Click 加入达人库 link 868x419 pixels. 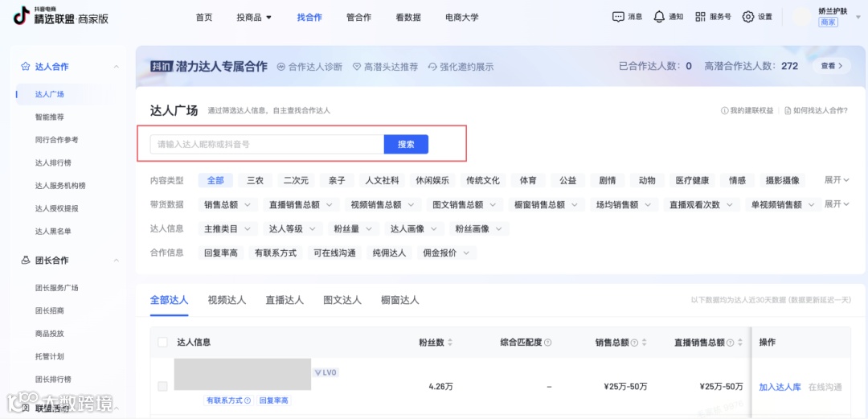coord(780,387)
